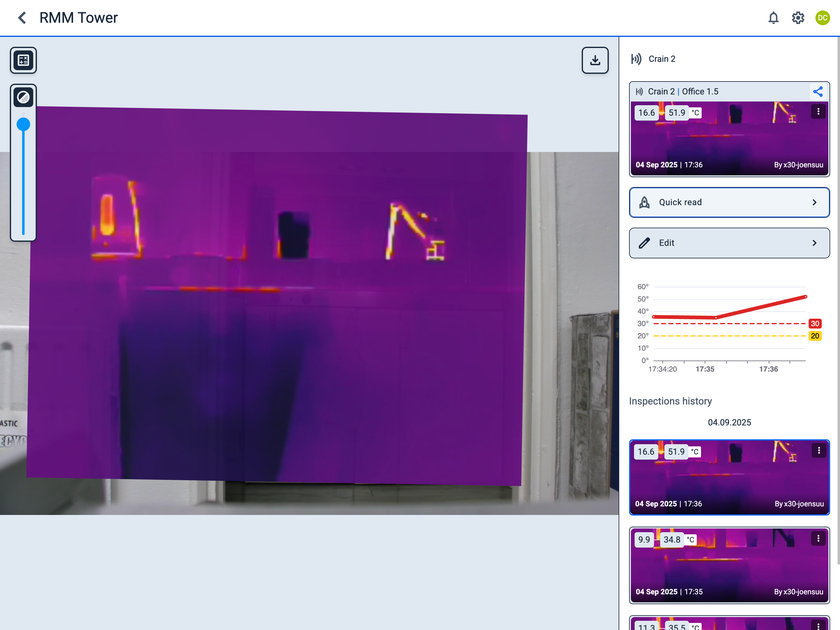840x630 pixels.
Task: Select the 17:36 inspection thumbnail in history
Action: click(x=729, y=477)
